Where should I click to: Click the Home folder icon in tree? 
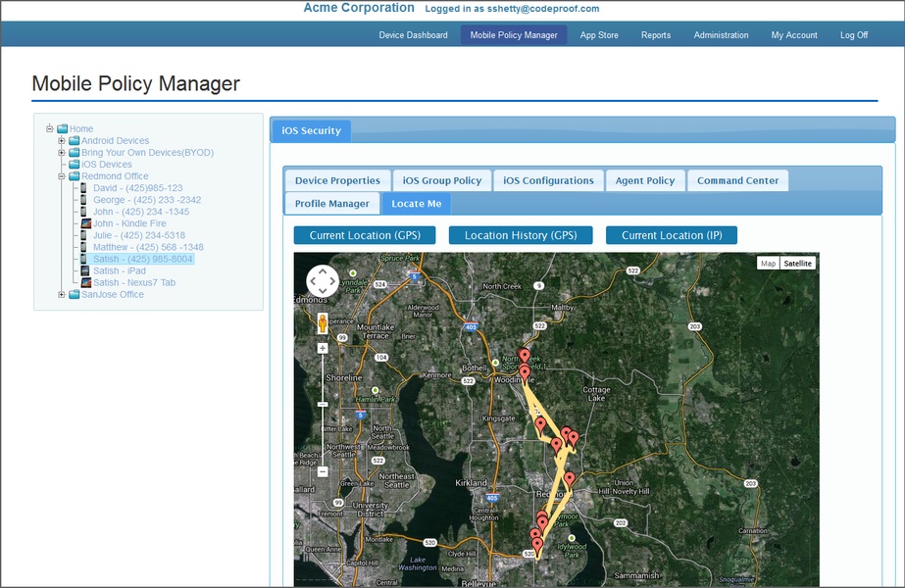coord(63,128)
